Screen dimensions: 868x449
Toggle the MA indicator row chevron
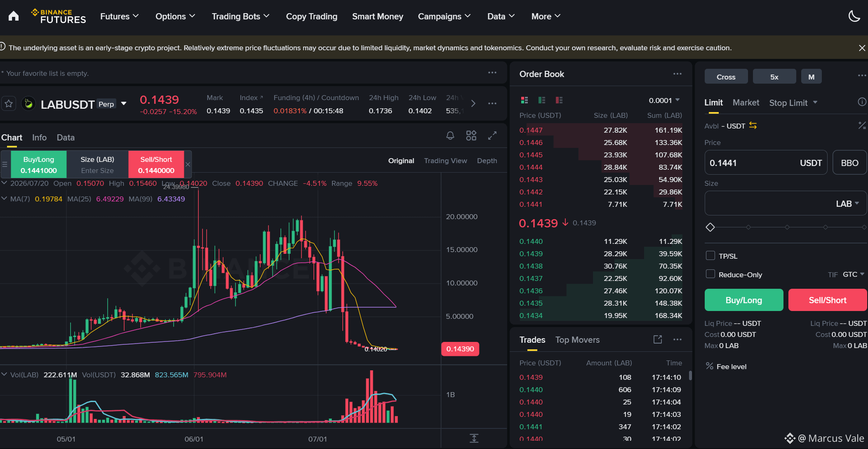(x=4, y=199)
